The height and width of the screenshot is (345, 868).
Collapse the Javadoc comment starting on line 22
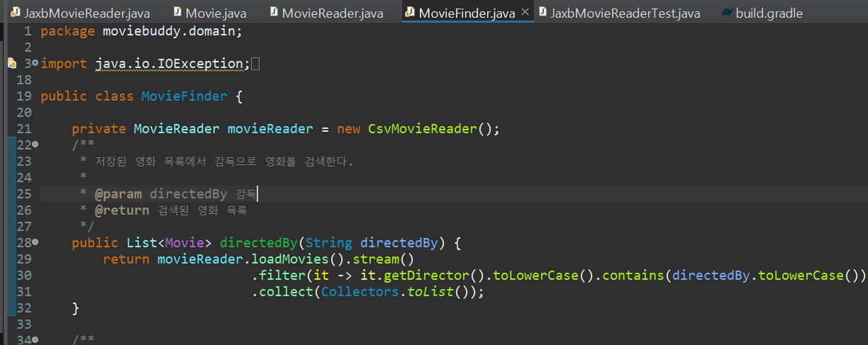(35, 145)
